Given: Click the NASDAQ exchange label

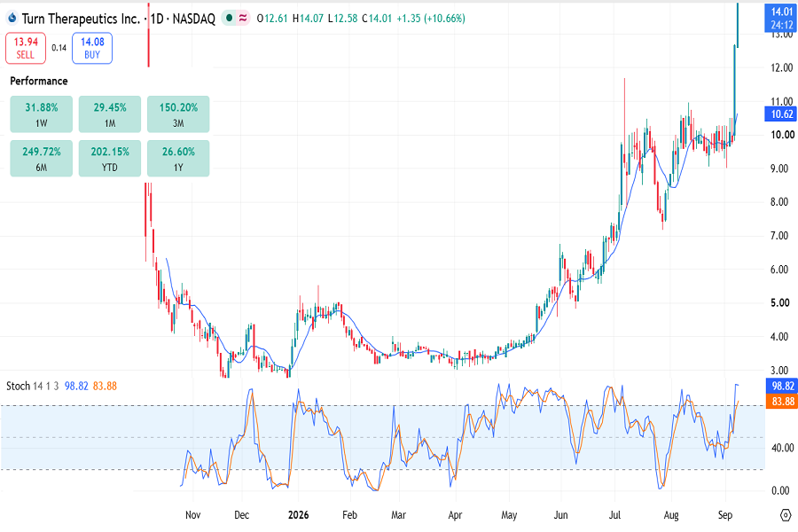Looking at the screenshot, I should click(x=194, y=19).
